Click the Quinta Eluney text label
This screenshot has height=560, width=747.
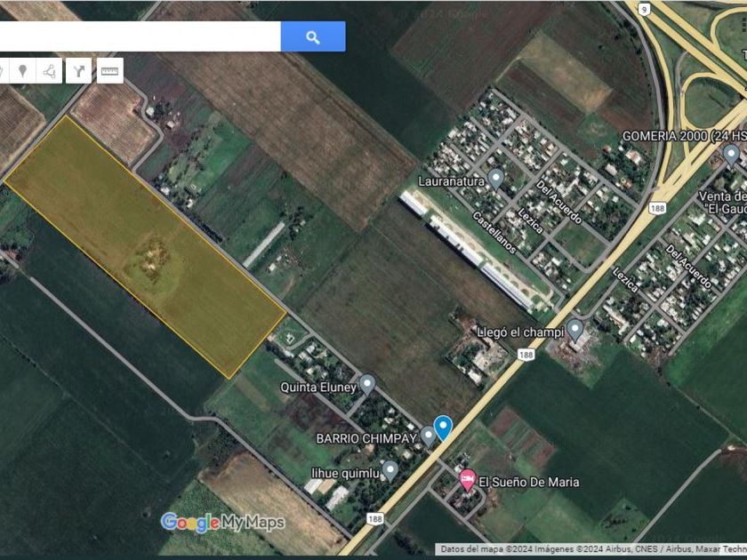tap(318, 388)
